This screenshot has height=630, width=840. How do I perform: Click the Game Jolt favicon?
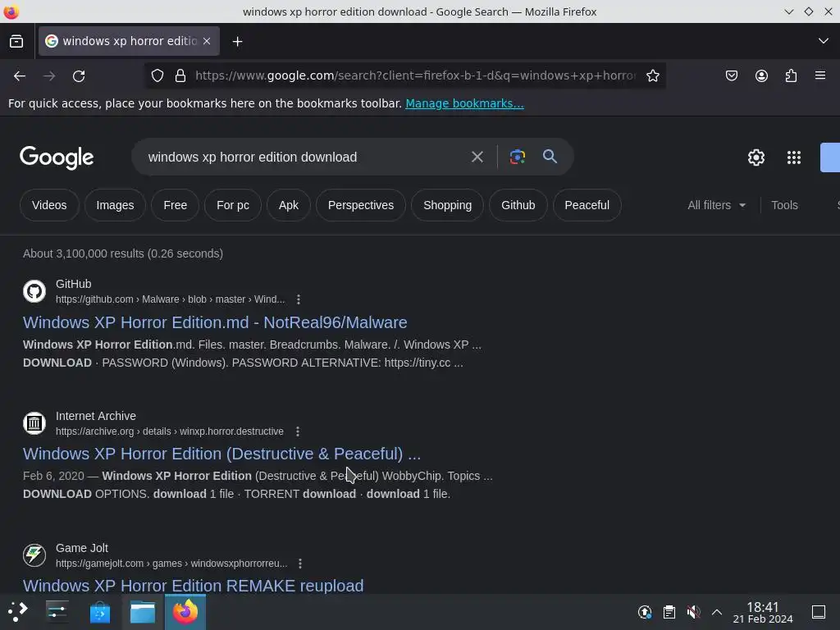pyautogui.click(x=34, y=555)
